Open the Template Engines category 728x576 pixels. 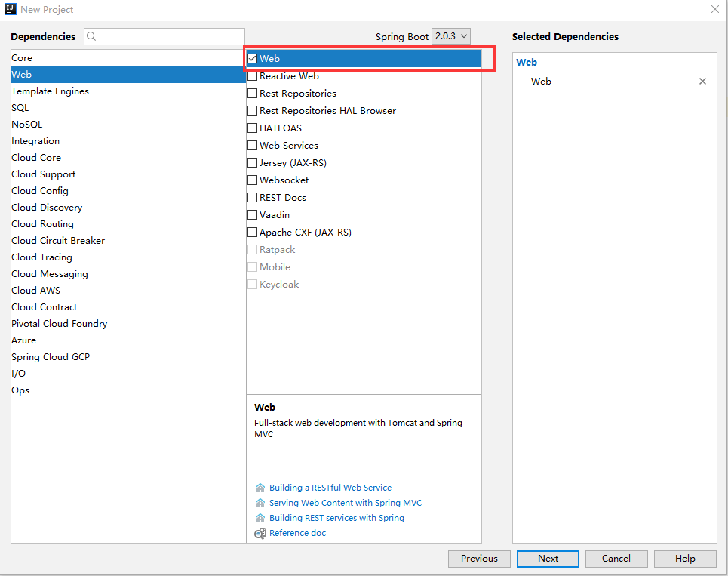pyautogui.click(x=128, y=91)
